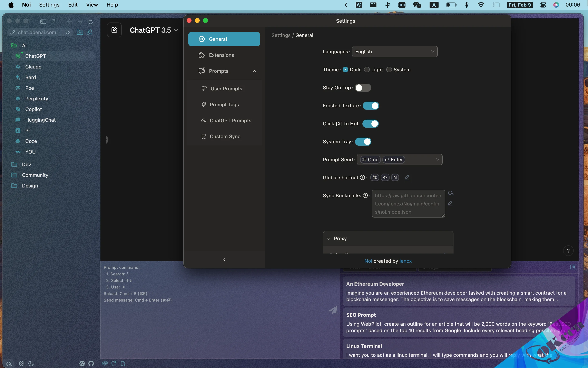The image size is (588, 368).
Task: Open settings gear icon in bottom bar
Action: (x=22, y=363)
